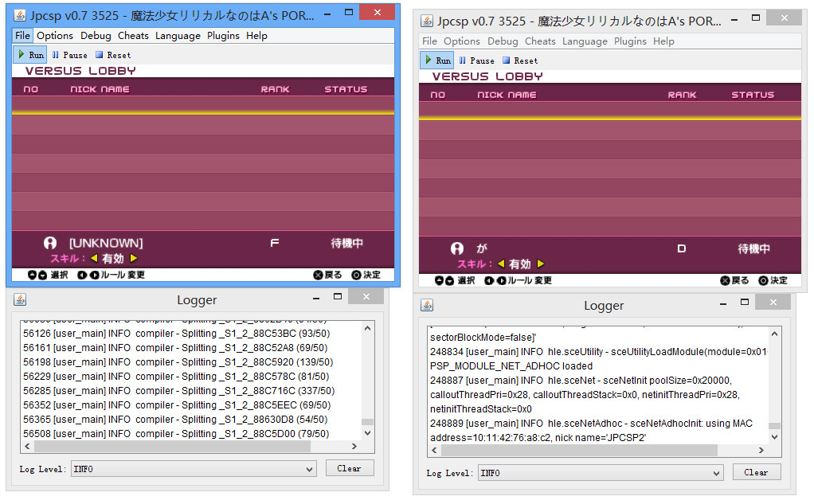
Task: Open File menu in right Jpcsp window
Action: [x=429, y=41]
